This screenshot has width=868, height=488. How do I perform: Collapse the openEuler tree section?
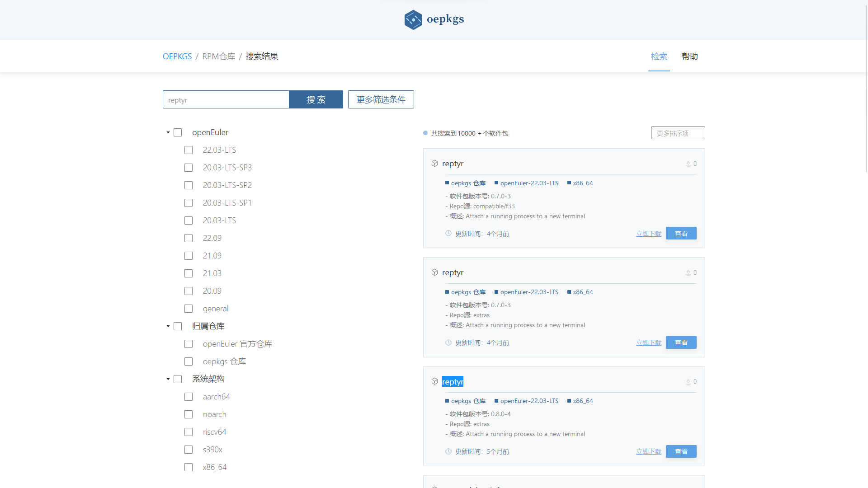pyautogui.click(x=168, y=132)
